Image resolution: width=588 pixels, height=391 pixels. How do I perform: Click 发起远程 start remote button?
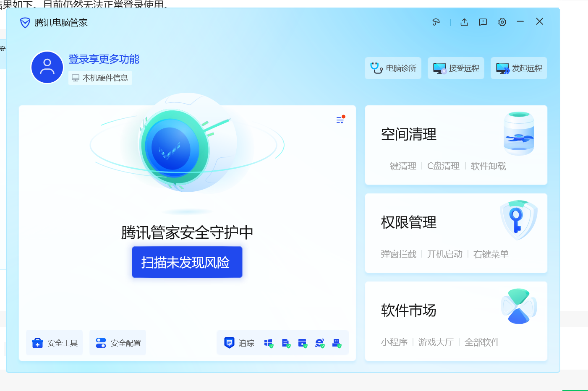click(519, 68)
